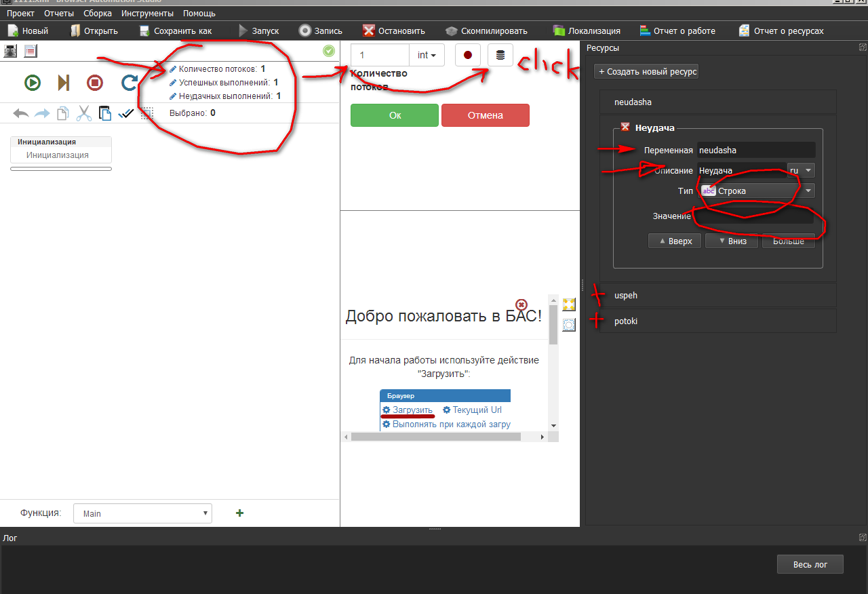Click the 'Вниз' move down button

(731, 241)
